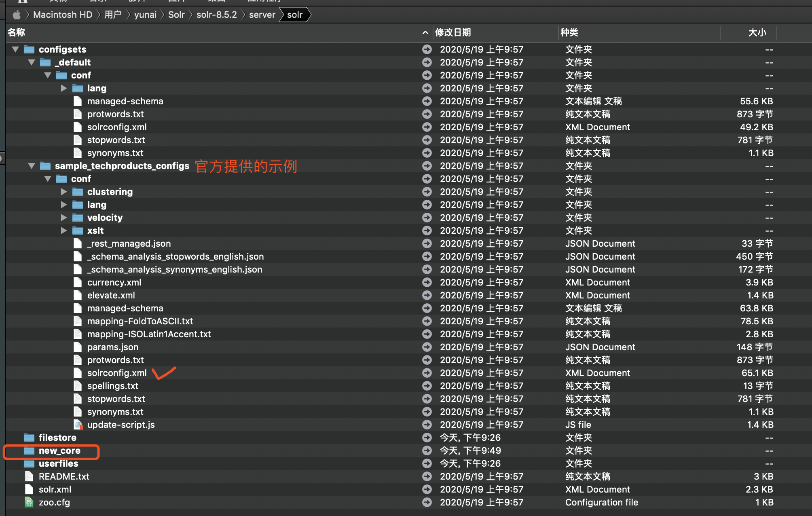812x516 pixels.
Task: Expand the velocity folder
Action: point(64,218)
